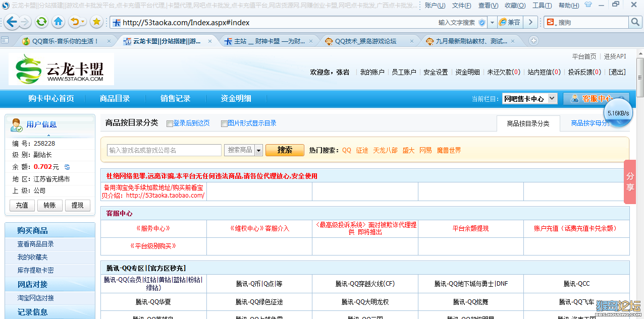Switch to the QQ音乐 browser tab

[66, 41]
